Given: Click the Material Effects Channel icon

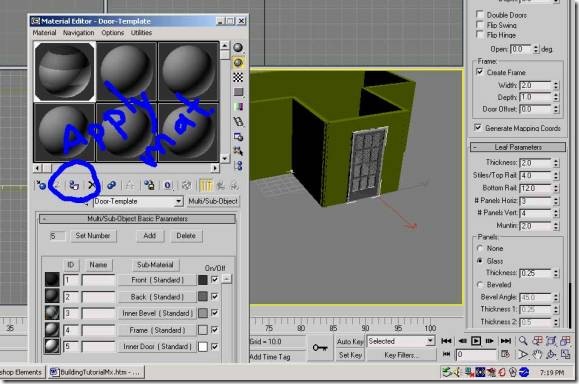Looking at the screenshot, I should pyautogui.click(x=168, y=185).
